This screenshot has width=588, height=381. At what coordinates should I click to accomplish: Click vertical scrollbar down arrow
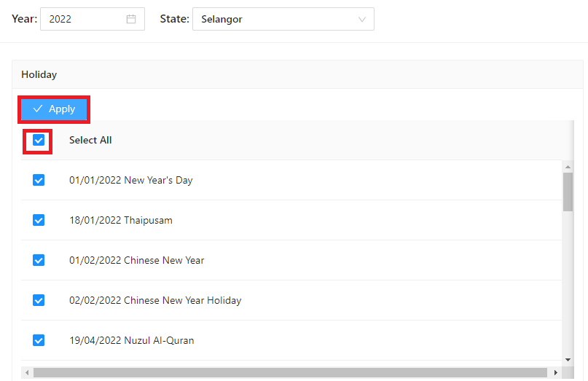tap(568, 360)
